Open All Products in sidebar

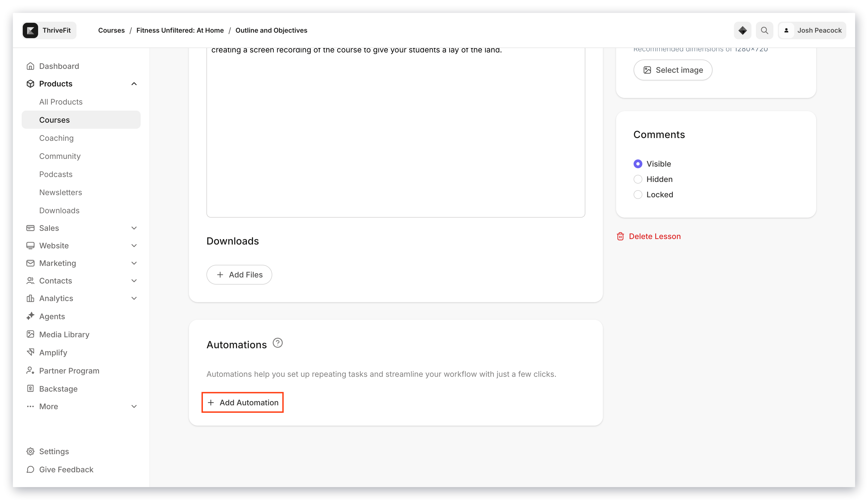[81, 102]
